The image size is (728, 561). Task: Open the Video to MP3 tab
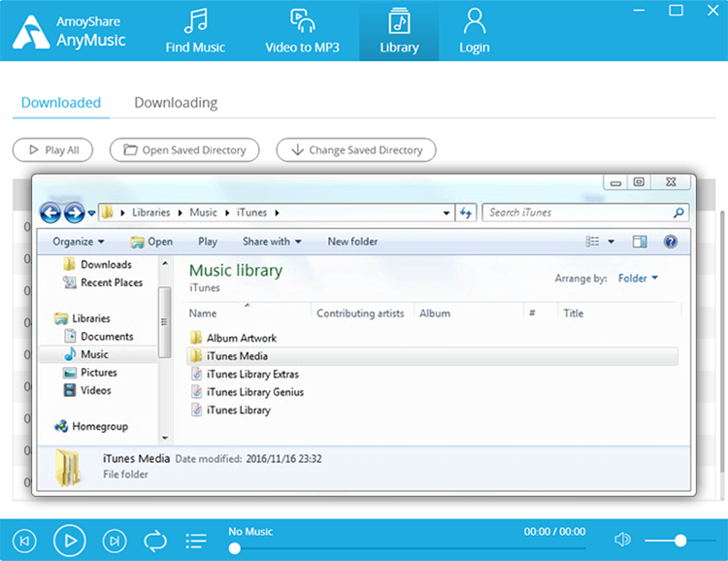pyautogui.click(x=302, y=31)
